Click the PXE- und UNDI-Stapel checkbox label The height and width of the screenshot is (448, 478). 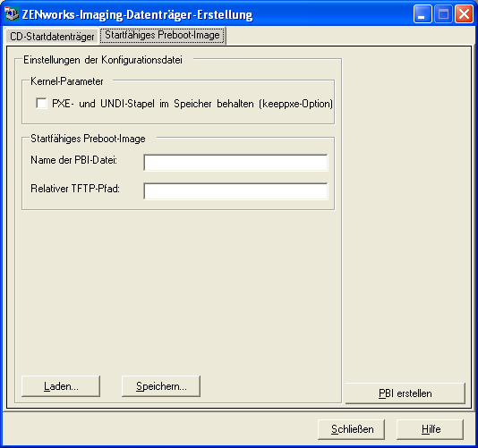pyautogui.click(x=192, y=104)
